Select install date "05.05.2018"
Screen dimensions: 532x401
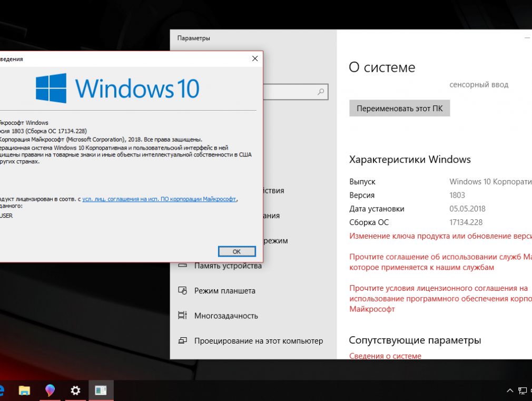[x=467, y=209]
